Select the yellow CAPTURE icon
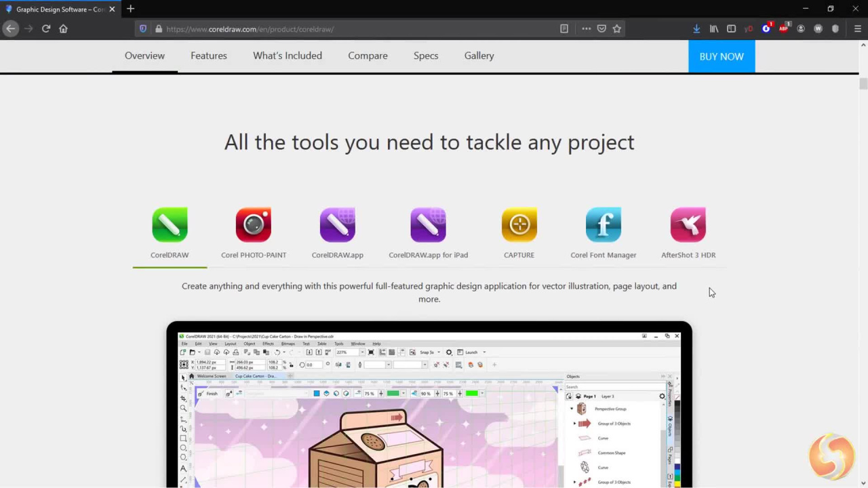The width and height of the screenshot is (868, 488). click(x=519, y=225)
